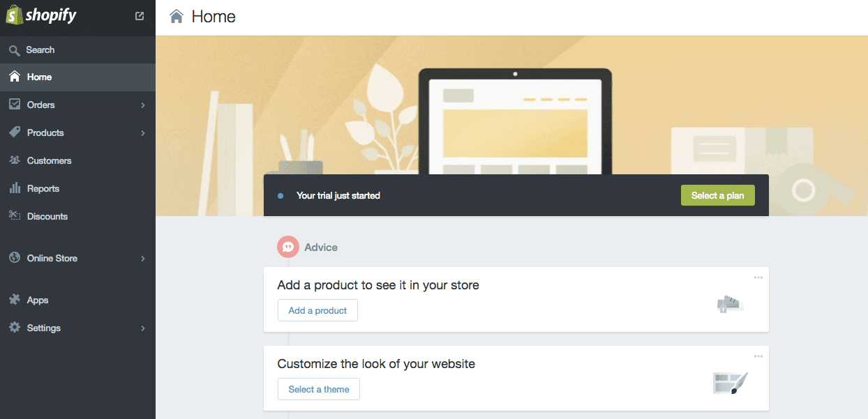Click the Orders checkbox icon
The image size is (868, 419).
click(14, 105)
